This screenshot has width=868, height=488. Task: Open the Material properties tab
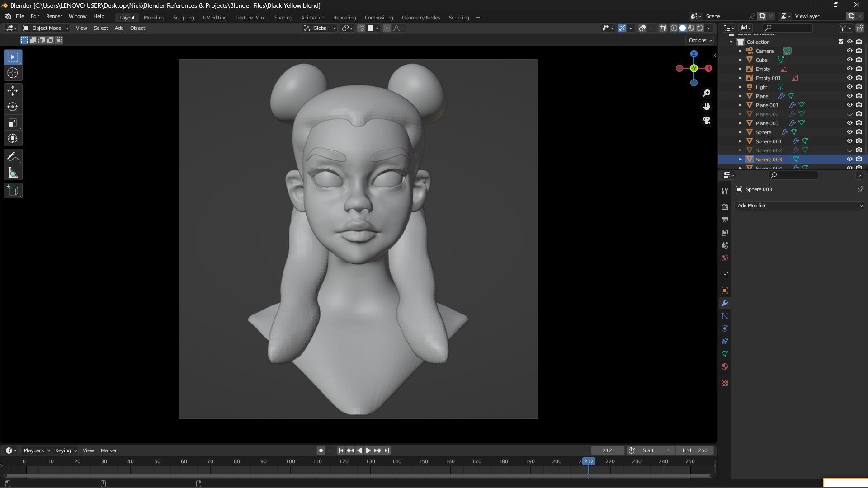pos(725,366)
